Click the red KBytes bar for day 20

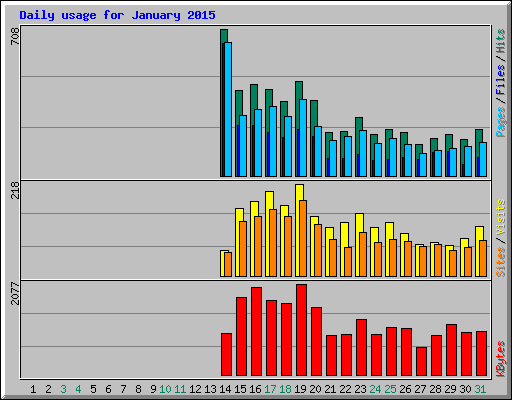click(316, 342)
